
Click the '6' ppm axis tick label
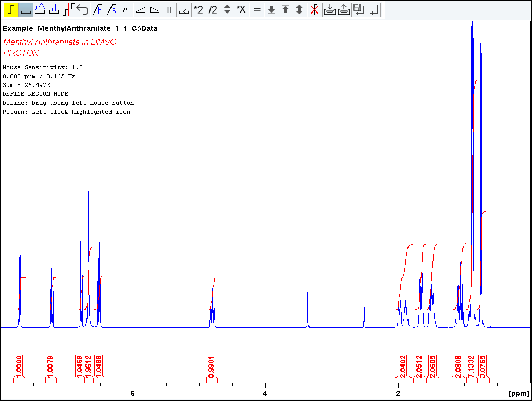pos(132,393)
